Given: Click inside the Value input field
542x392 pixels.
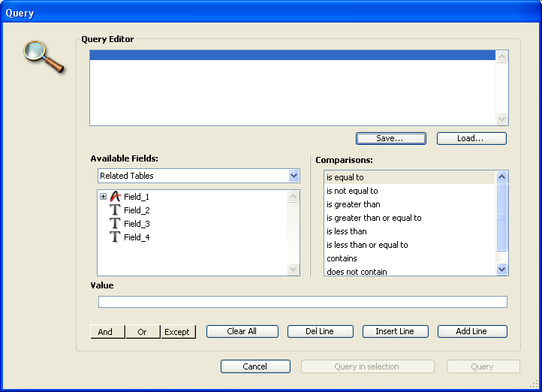Looking at the screenshot, I should (x=303, y=302).
